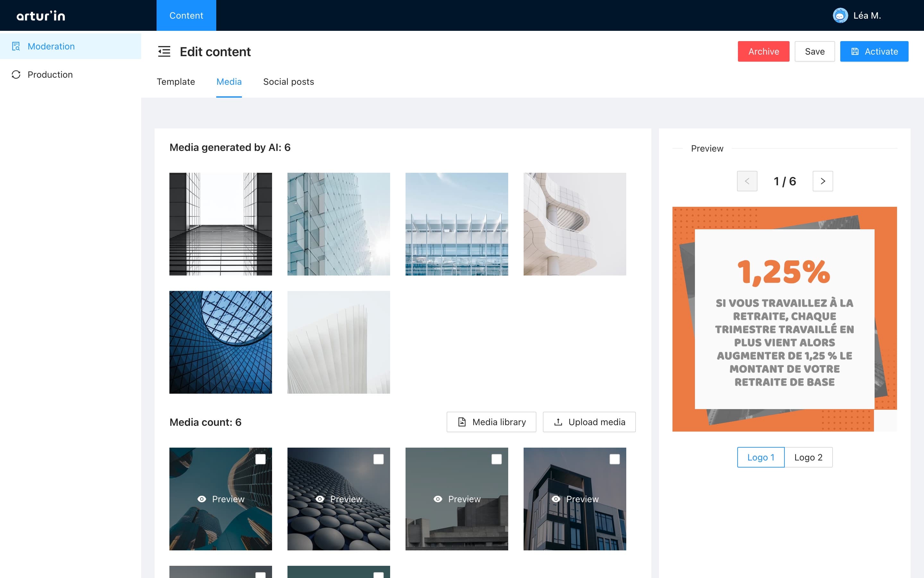Click the eye icon on the disc-facade building media

(320, 499)
